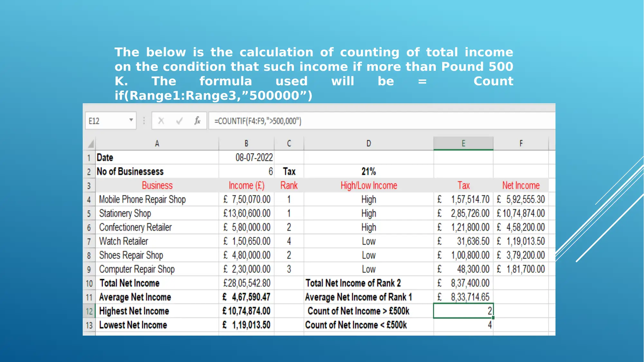This screenshot has height=362, width=644.
Task: Select row 2 header
Action: tap(89, 172)
